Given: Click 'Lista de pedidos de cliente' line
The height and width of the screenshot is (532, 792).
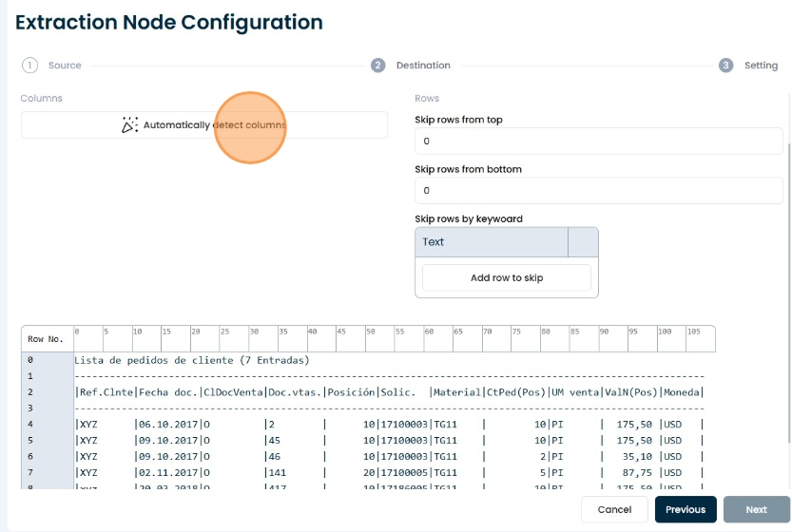Looking at the screenshot, I should pos(192,360).
